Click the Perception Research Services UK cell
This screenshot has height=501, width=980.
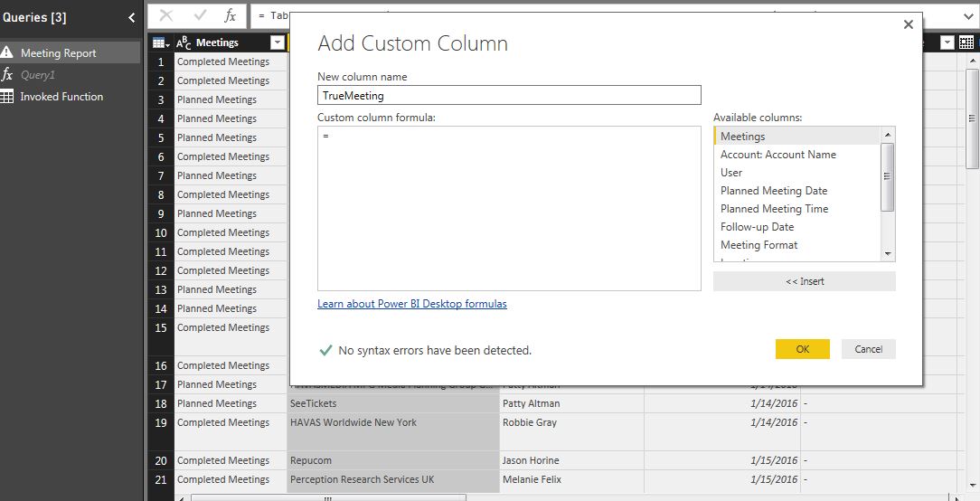[393, 479]
